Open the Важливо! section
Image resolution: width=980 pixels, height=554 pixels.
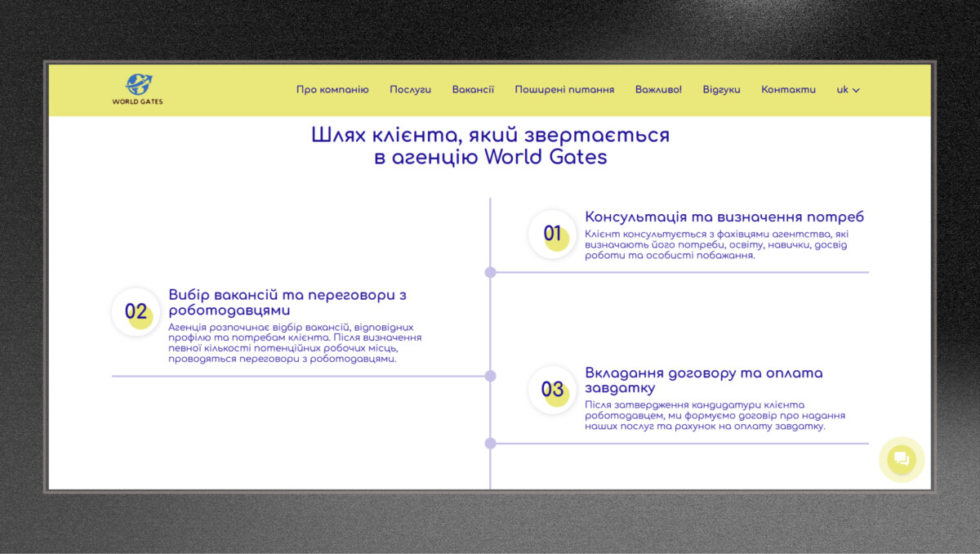[658, 90]
